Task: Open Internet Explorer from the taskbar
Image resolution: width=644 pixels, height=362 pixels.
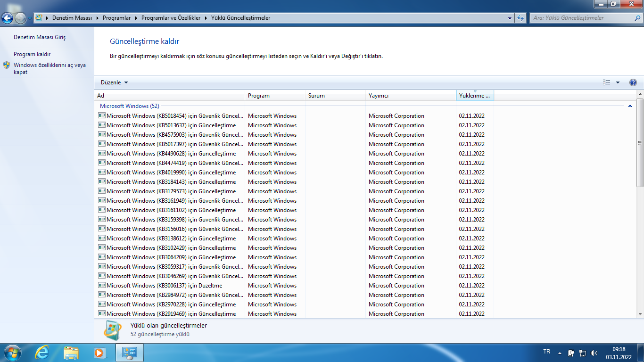Action: [42, 352]
